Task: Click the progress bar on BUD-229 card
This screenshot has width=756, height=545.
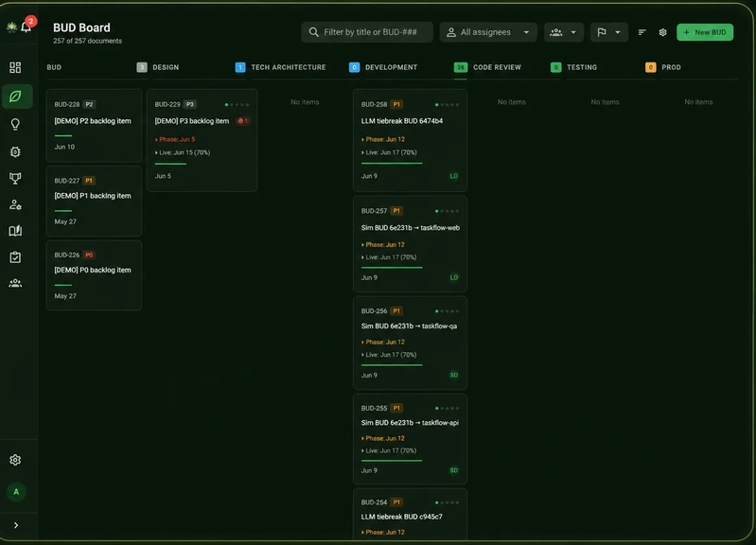Action: click(x=170, y=164)
